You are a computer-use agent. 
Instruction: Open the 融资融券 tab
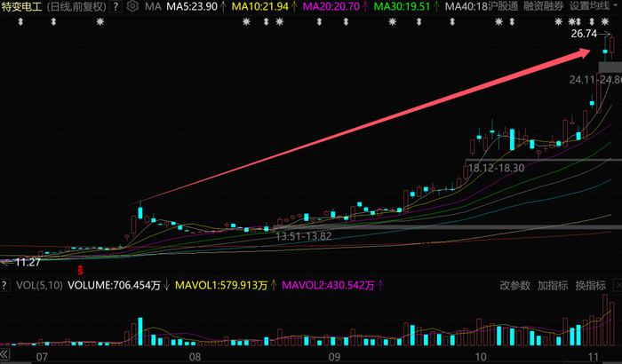click(544, 6)
